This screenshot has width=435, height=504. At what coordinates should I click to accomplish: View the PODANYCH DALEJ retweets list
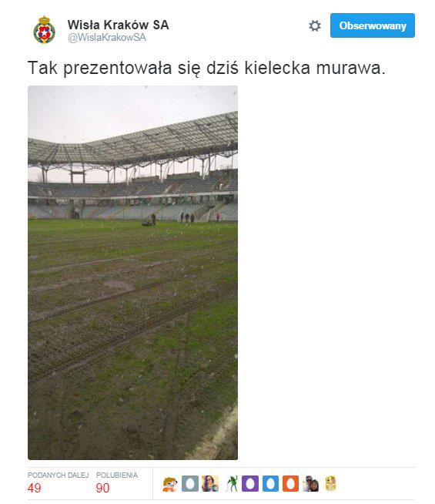(x=58, y=475)
